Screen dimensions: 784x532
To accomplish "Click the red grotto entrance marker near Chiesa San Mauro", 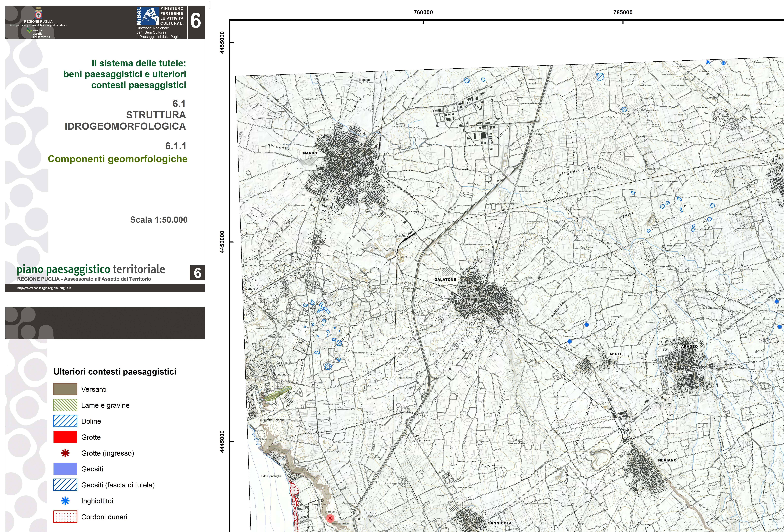I will point(330,518).
